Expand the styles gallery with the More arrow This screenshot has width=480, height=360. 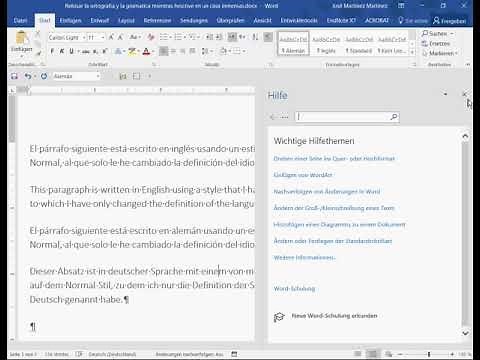[x=412, y=52]
